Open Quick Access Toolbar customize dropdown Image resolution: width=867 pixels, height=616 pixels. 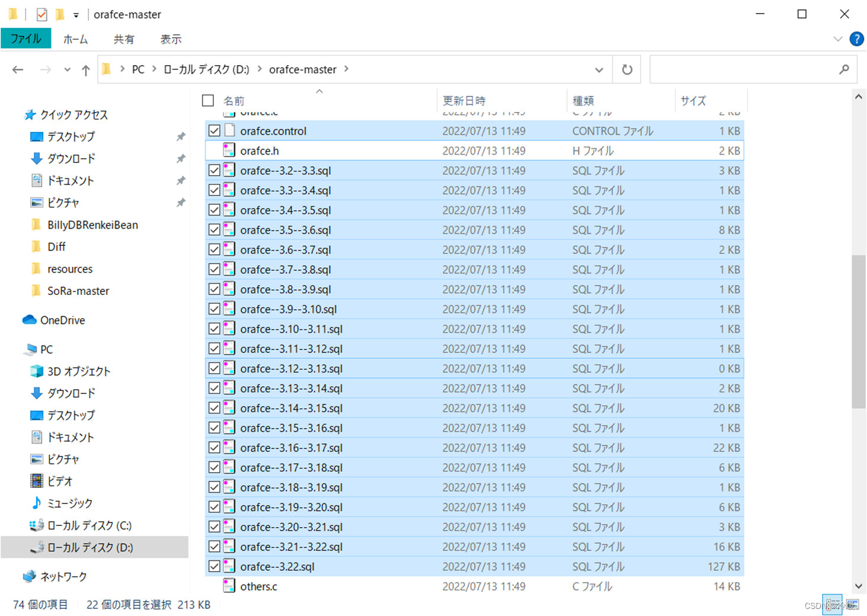[x=76, y=15]
